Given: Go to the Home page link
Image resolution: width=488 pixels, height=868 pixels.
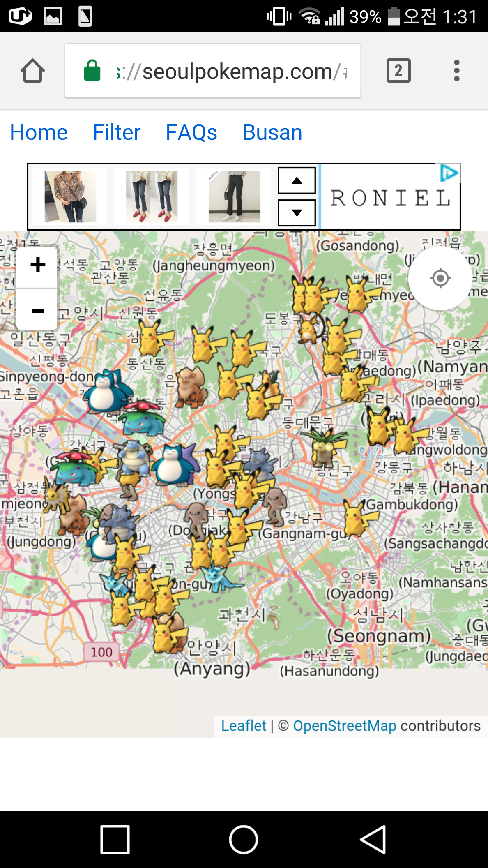Looking at the screenshot, I should [x=39, y=132].
